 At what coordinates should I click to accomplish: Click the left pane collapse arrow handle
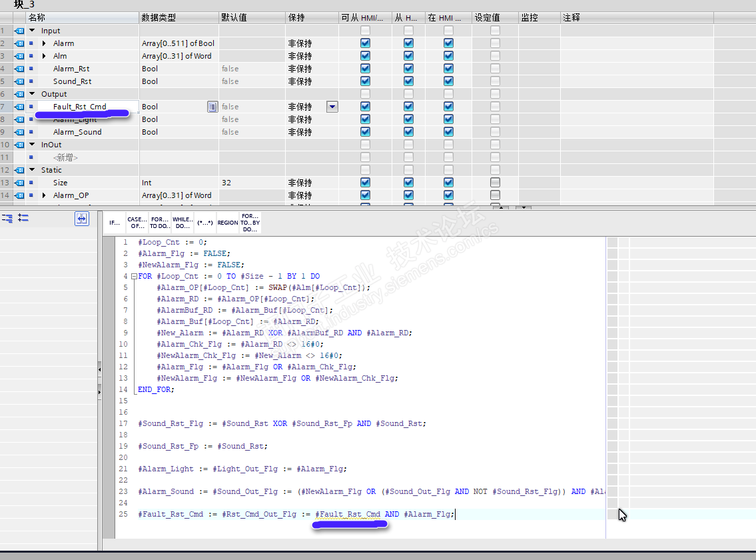(x=99, y=369)
